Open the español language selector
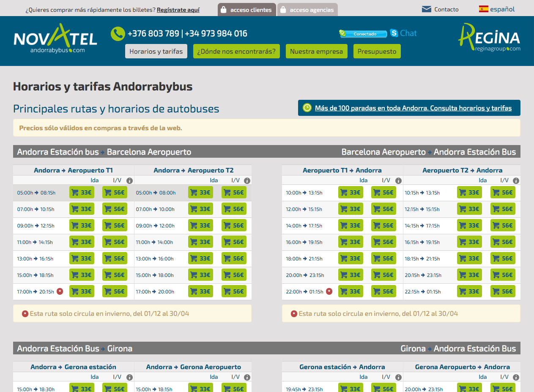Viewport: 534px width, 392px height. 502,9
